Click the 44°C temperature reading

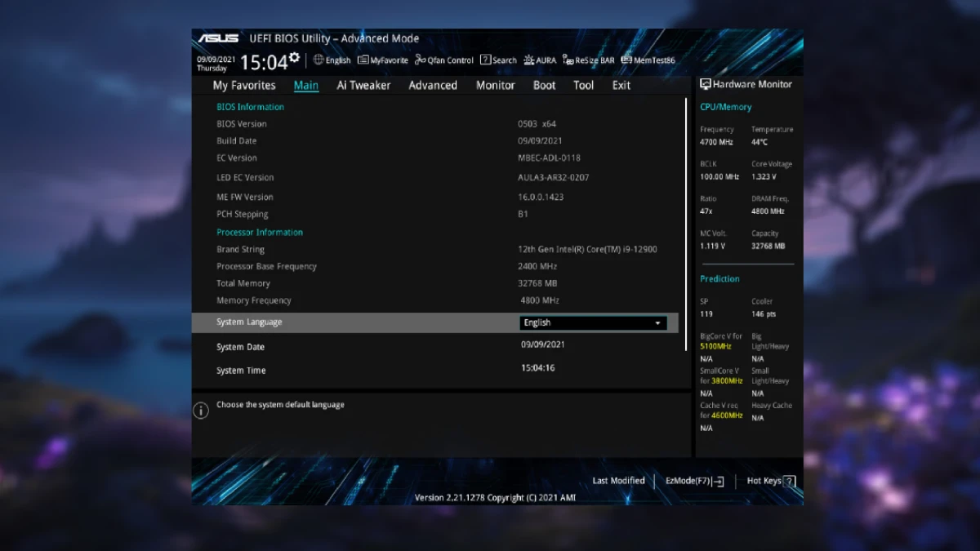coord(759,142)
